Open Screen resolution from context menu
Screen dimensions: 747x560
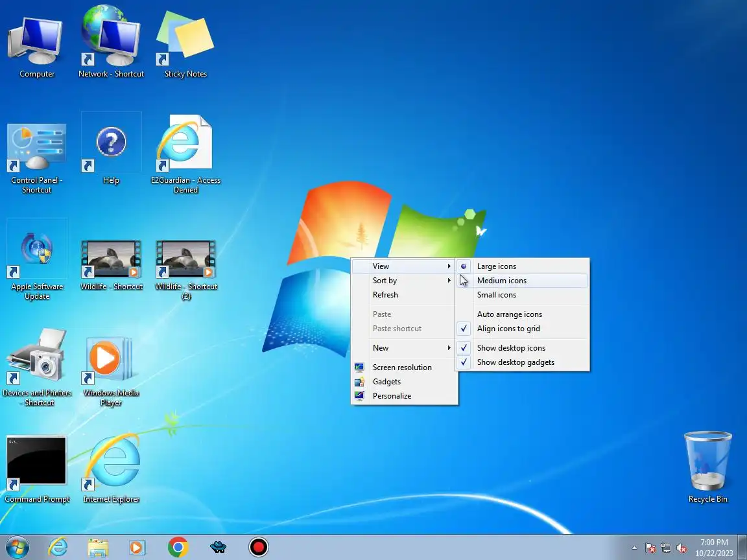click(x=404, y=367)
